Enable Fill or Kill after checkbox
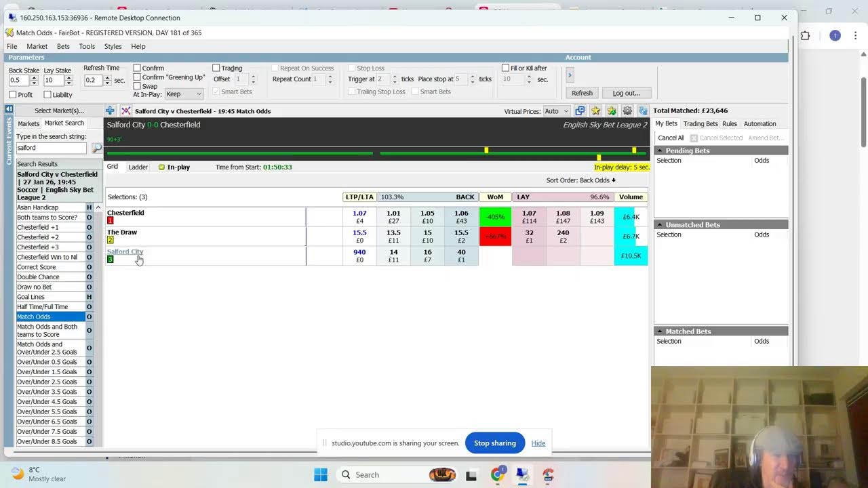The image size is (868, 488). click(x=505, y=68)
